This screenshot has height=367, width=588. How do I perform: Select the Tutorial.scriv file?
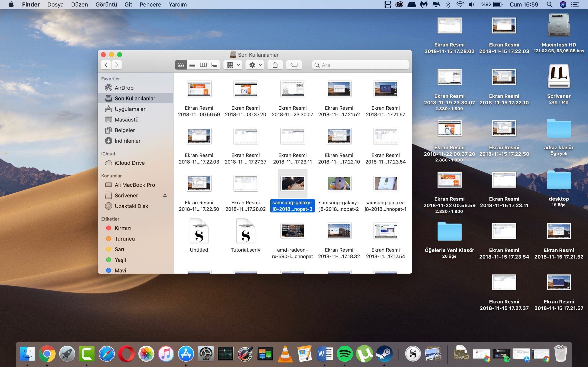pyautogui.click(x=245, y=231)
